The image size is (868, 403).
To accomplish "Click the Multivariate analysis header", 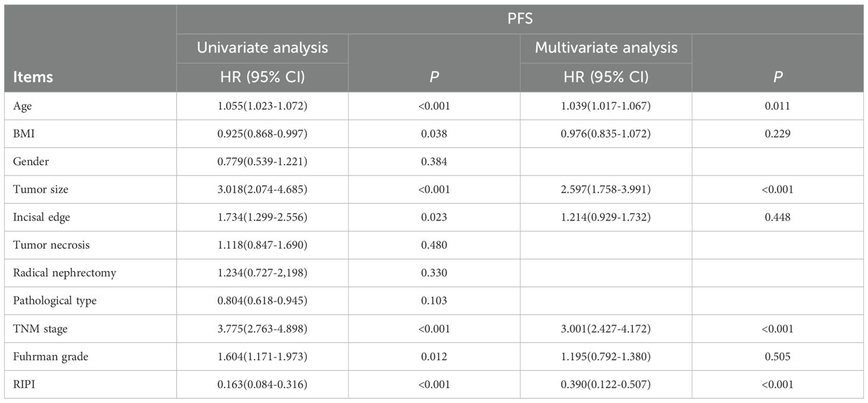I will pos(606,48).
